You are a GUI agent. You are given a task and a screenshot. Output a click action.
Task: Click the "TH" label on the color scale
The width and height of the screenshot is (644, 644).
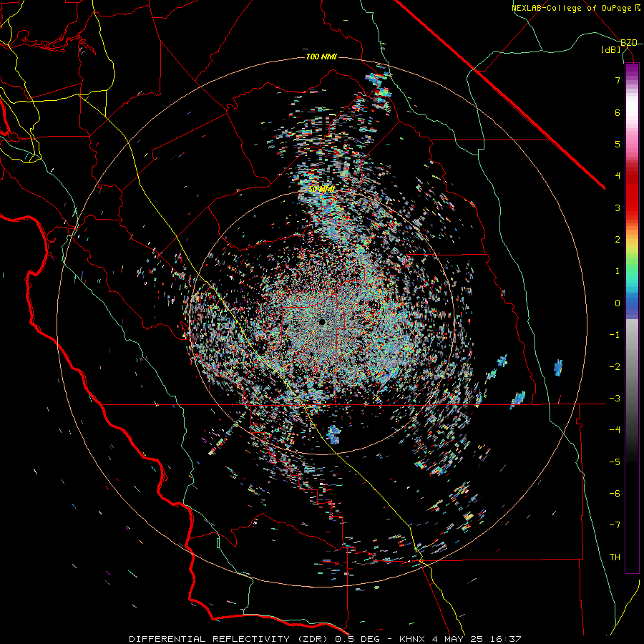(615, 557)
